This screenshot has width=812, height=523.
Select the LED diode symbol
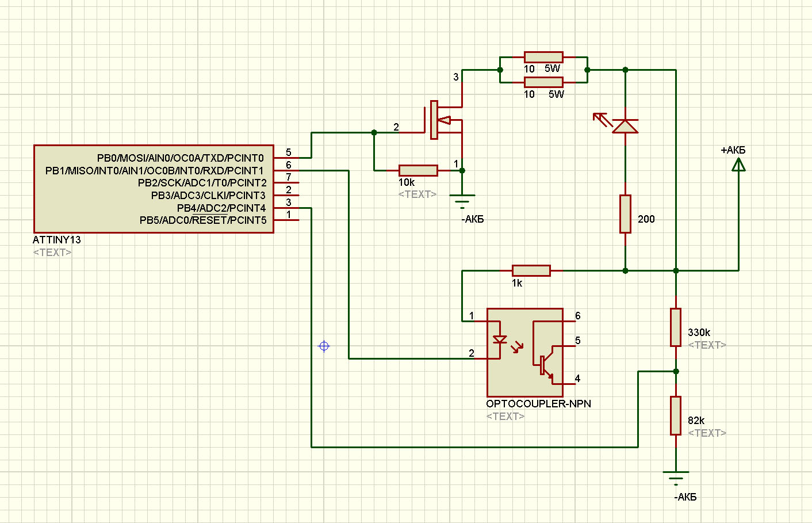click(x=625, y=125)
